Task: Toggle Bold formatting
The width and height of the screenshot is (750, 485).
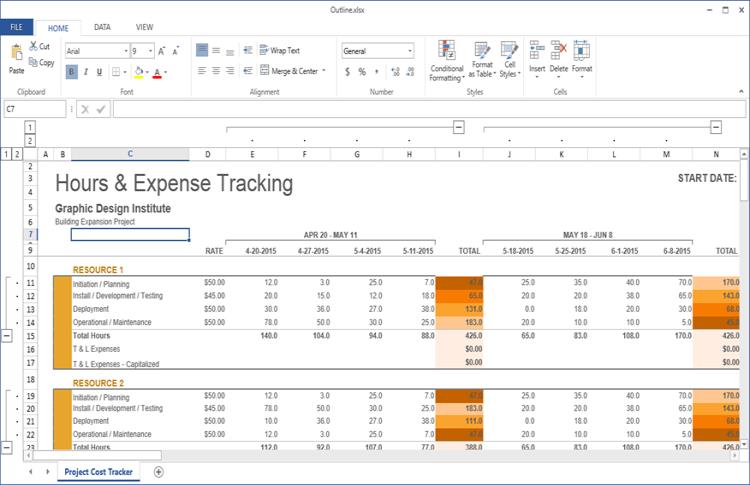Action: tap(72, 72)
